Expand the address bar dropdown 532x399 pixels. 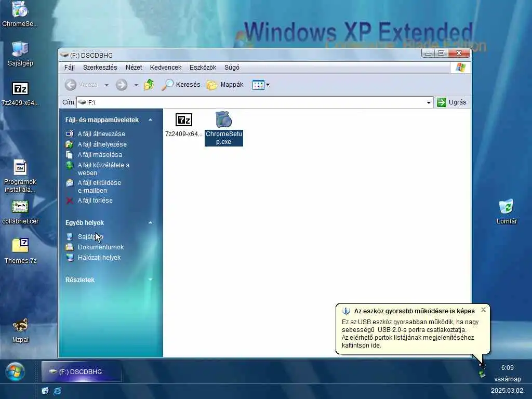tap(429, 102)
